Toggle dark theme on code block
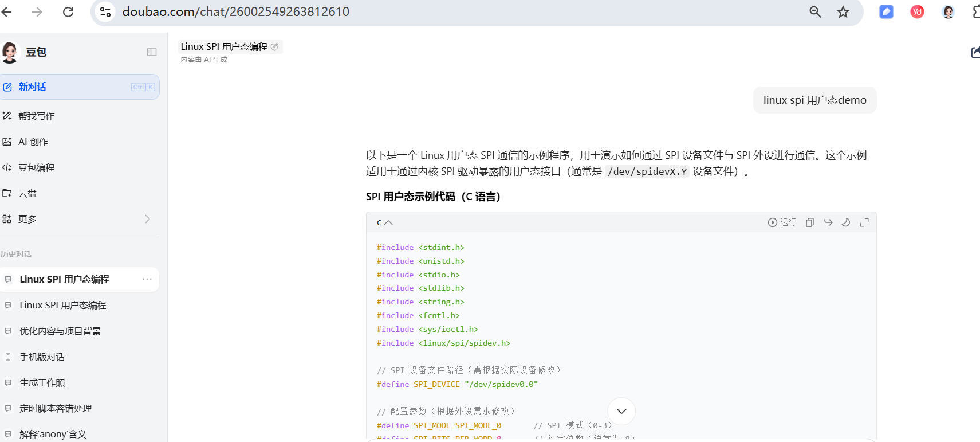Screen dimensions: 980x442 click(846, 222)
